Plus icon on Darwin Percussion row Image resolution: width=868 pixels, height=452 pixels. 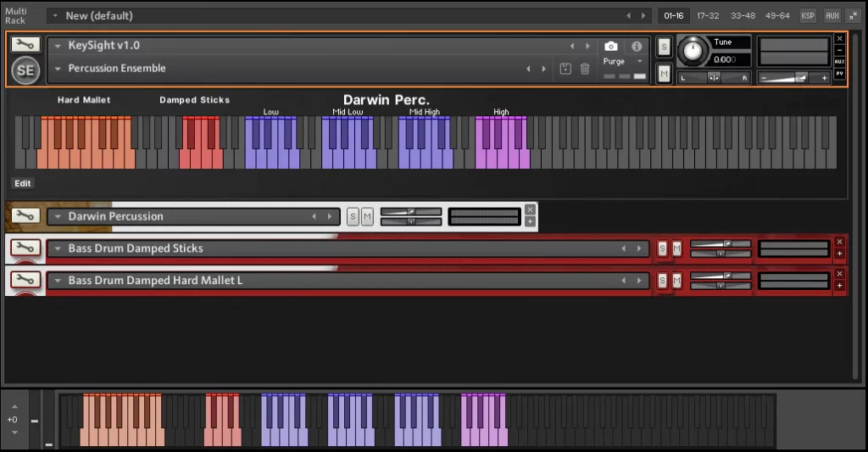pyautogui.click(x=530, y=221)
